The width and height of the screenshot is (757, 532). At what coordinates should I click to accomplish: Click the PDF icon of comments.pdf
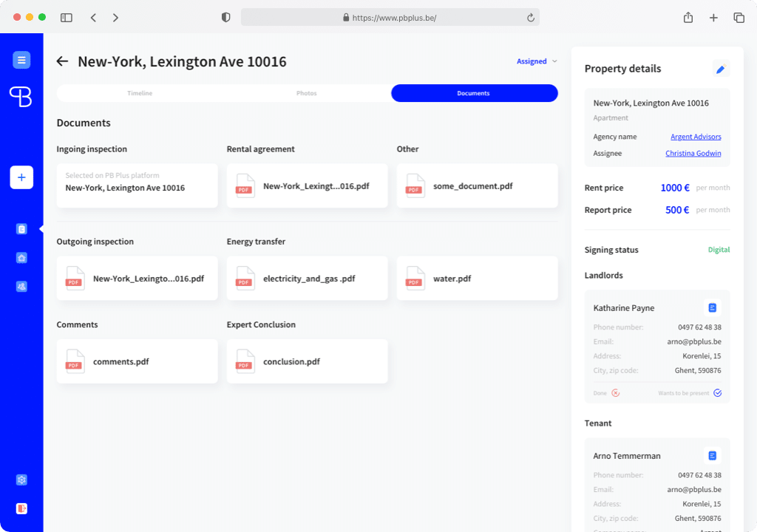point(75,361)
